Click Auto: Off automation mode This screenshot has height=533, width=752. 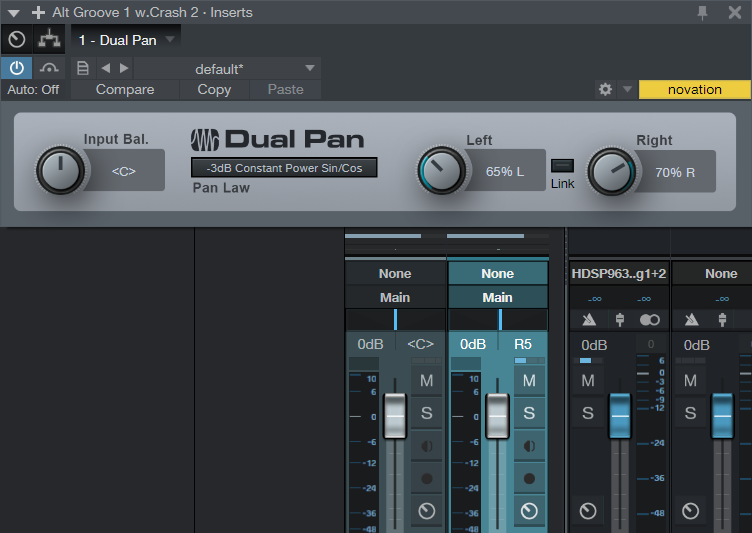pyautogui.click(x=34, y=90)
